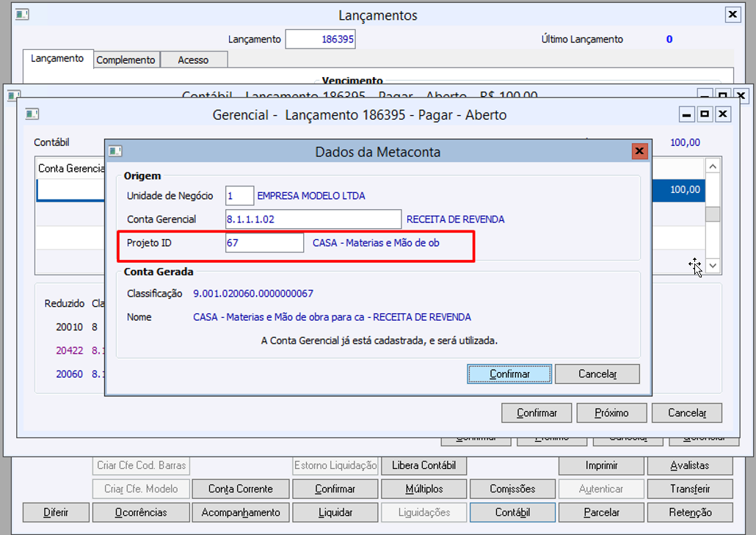Close the Lançamentos window
Viewport: 756px width, 535px height.
coord(733,15)
